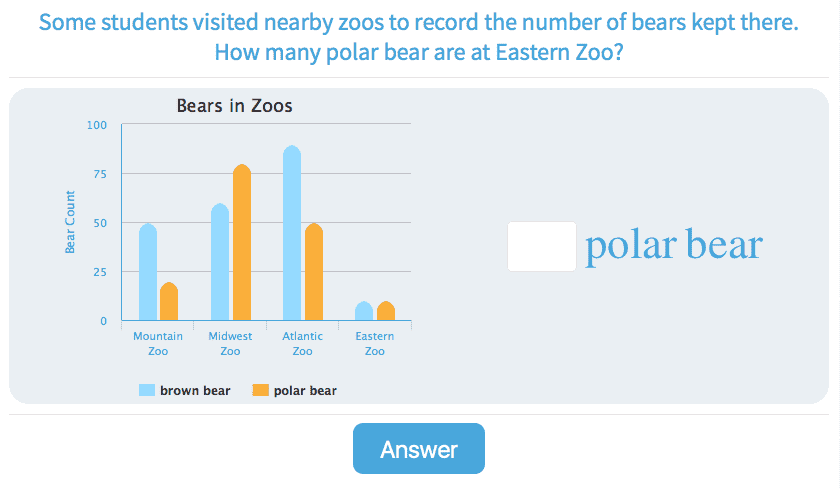
Task: Select the Atlantic Zoo brown bear bar
Action: pos(292,233)
